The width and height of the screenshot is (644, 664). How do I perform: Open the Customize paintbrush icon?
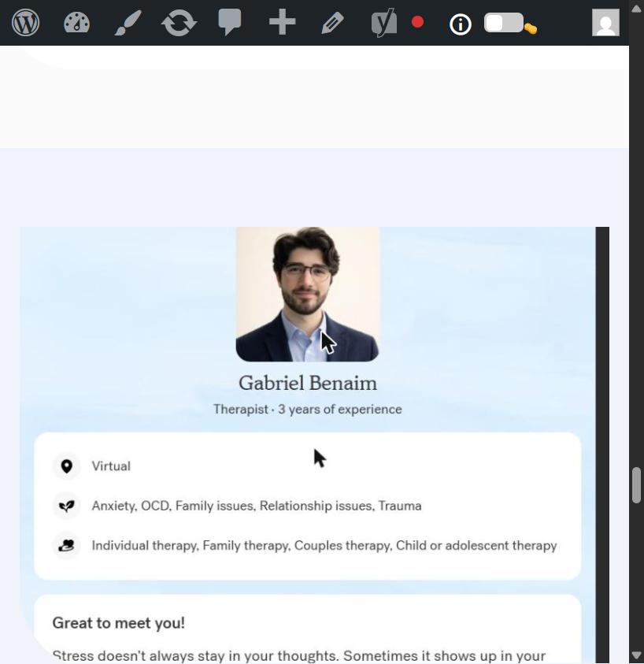point(128,24)
